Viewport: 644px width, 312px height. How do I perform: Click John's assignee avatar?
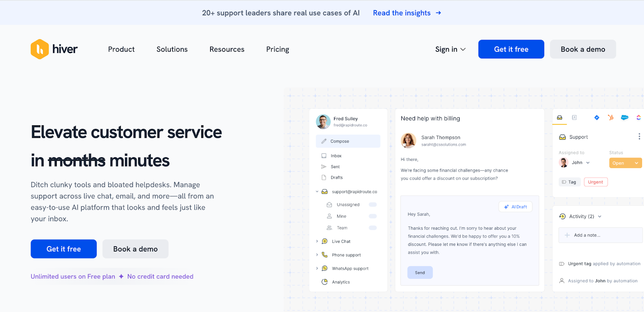point(563,162)
